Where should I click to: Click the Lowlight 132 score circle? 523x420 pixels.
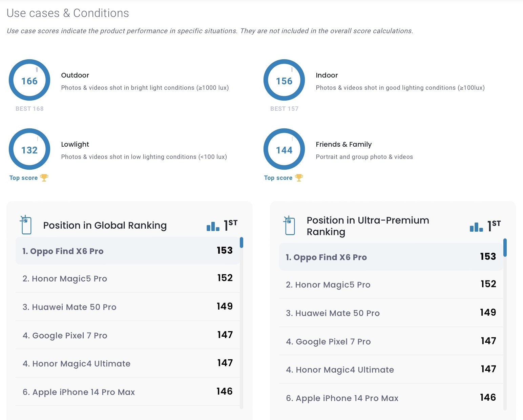(29, 149)
